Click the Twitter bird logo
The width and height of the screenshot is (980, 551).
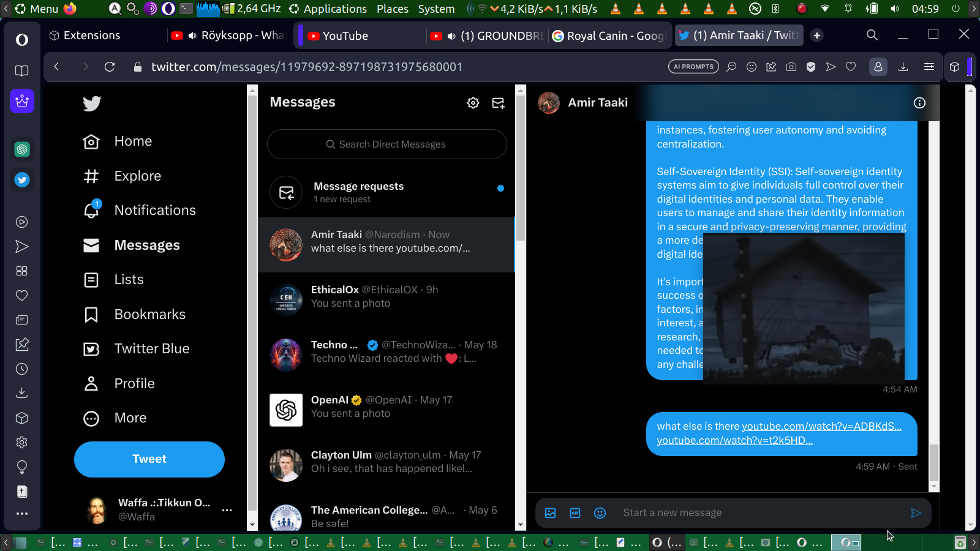(x=92, y=103)
